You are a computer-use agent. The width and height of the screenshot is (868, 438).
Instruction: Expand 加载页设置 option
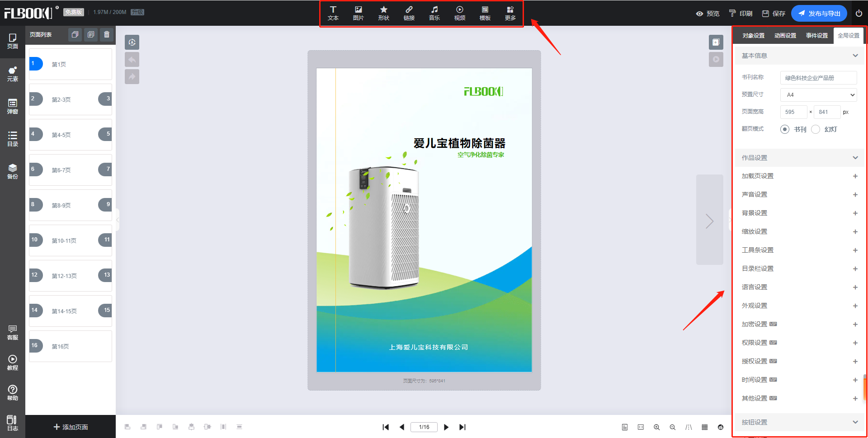coord(855,176)
